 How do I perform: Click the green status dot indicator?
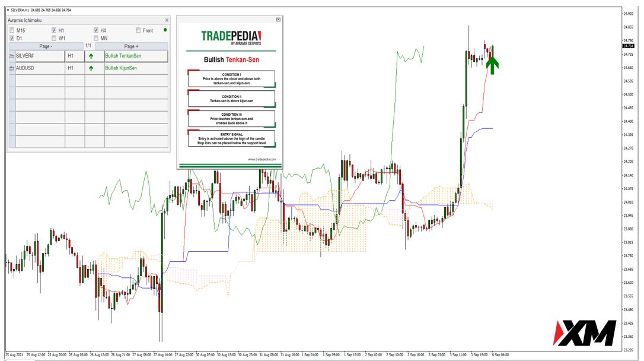[x=165, y=30]
